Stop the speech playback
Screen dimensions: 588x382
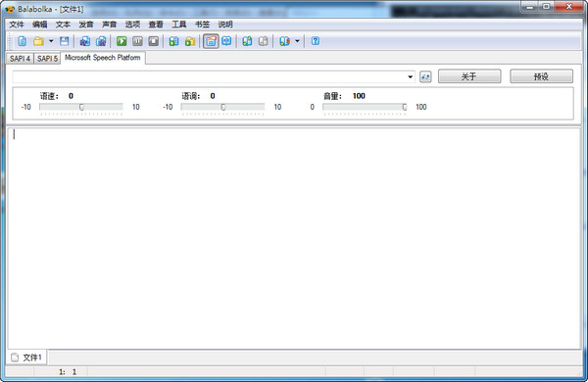154,41
